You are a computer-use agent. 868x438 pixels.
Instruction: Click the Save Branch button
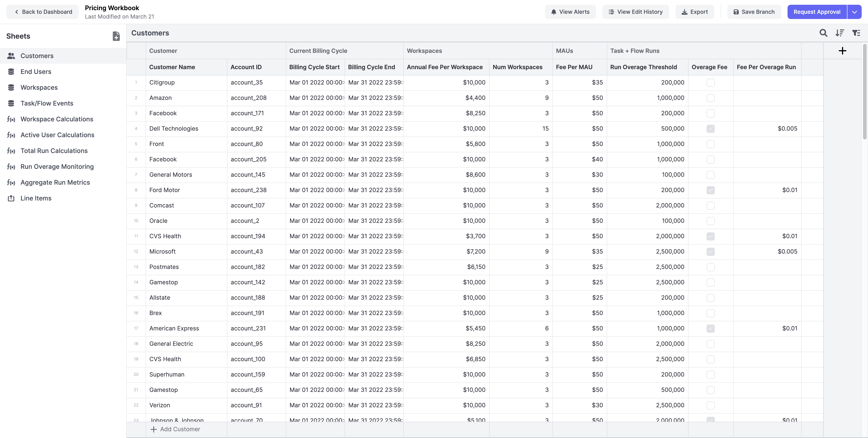[x=754, y=12]
